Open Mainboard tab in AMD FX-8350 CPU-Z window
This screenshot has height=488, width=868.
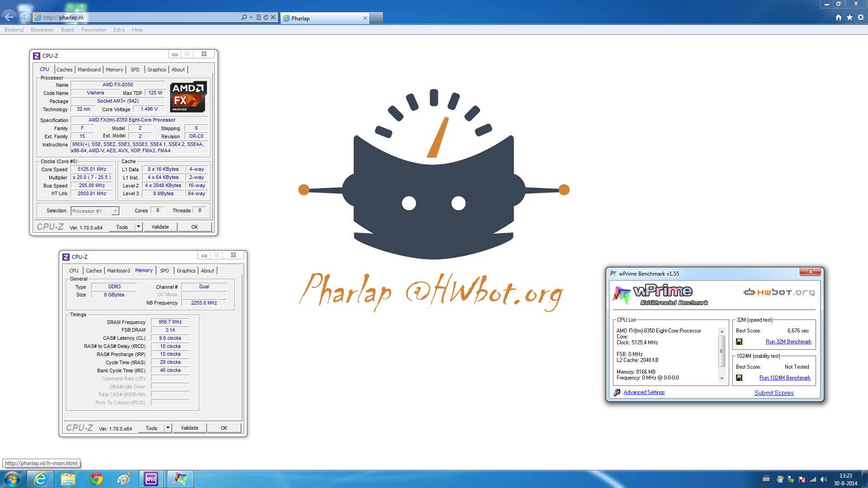pos(89,70)
